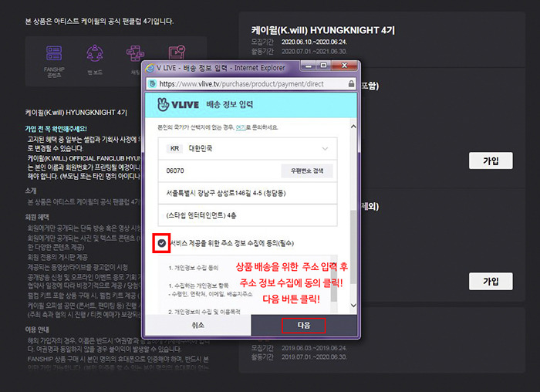This screenshot has height=392, width=540.
Task: Minimize the V LIVE popup window
Action: pos(309,66)
